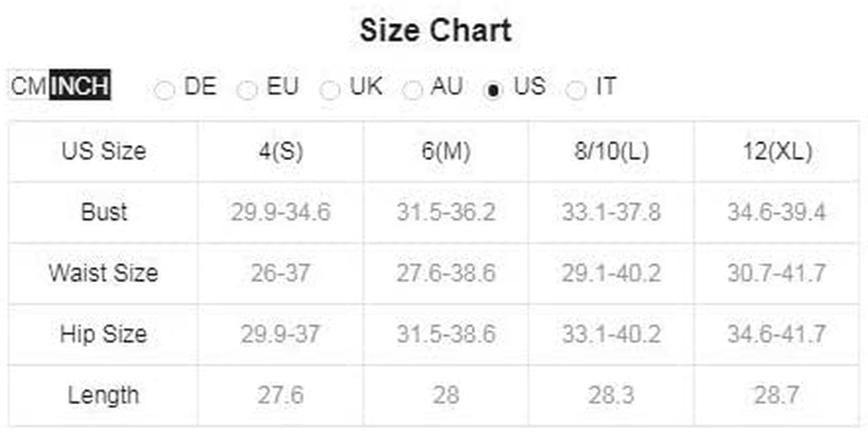Select the 12(XL) column header
Screen dimensions: 868x433
click(777, 151)
